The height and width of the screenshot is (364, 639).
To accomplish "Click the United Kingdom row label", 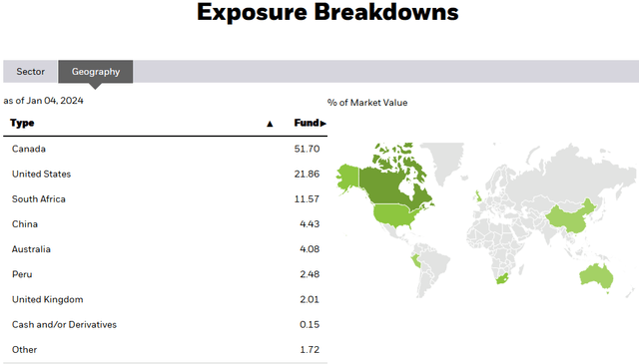I will tap(47, 299).
